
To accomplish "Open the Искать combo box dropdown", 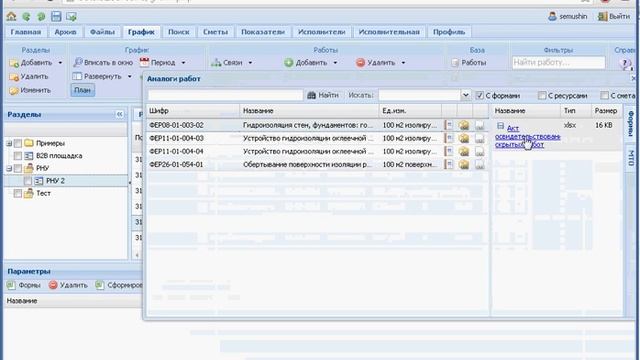I will point(465,95).
